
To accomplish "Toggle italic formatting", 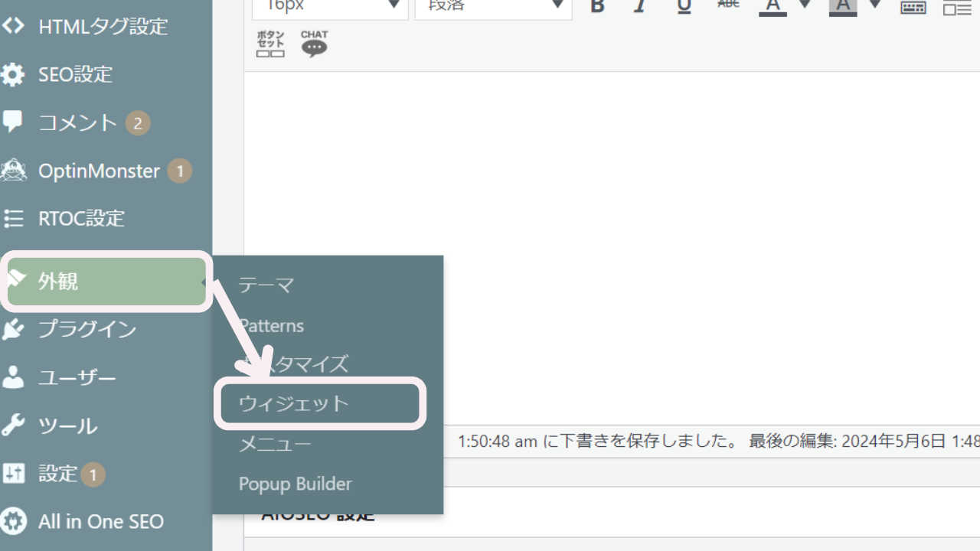I will pos(640,6).
